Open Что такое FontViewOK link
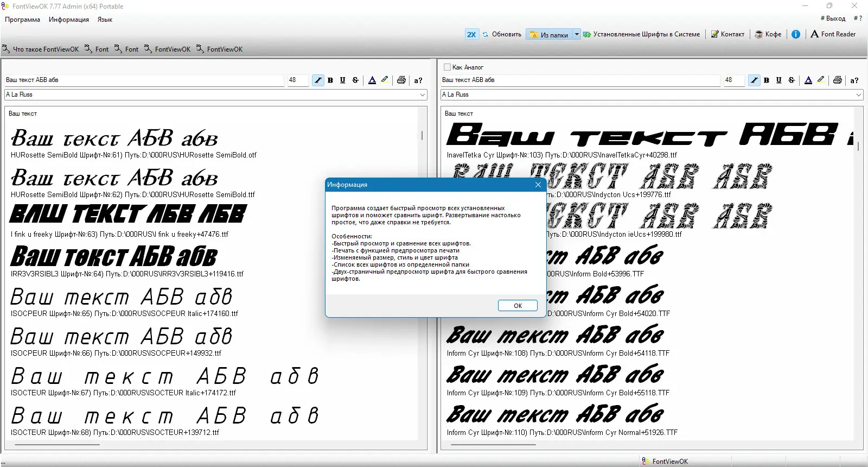This screenshot has width=868, height=467. point(41,49)
